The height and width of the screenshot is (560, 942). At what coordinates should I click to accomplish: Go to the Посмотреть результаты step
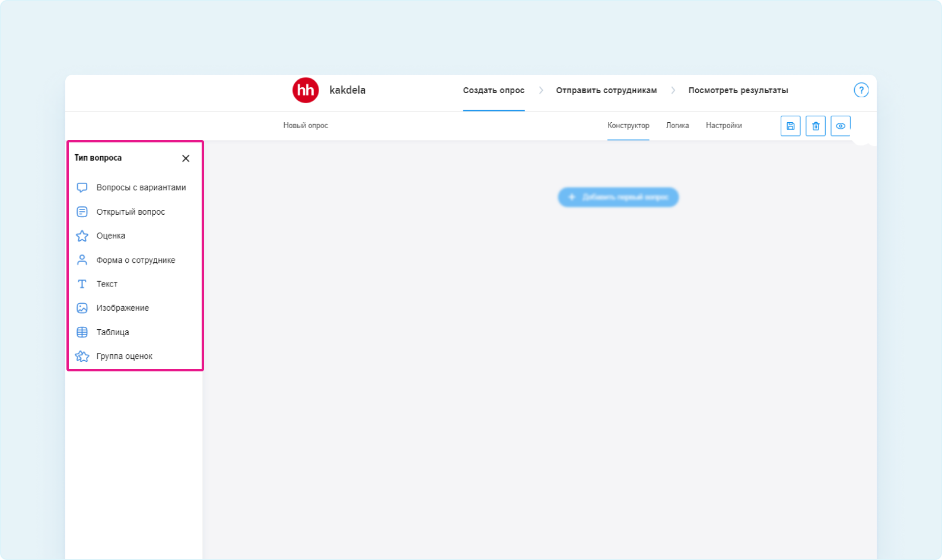coord(738,91)
